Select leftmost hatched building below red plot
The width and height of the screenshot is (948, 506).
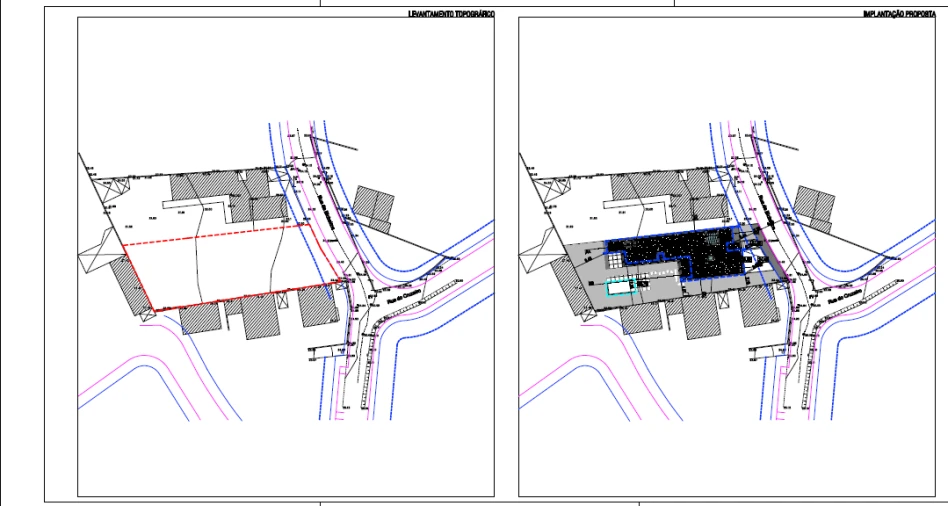(x=200, y=317)
